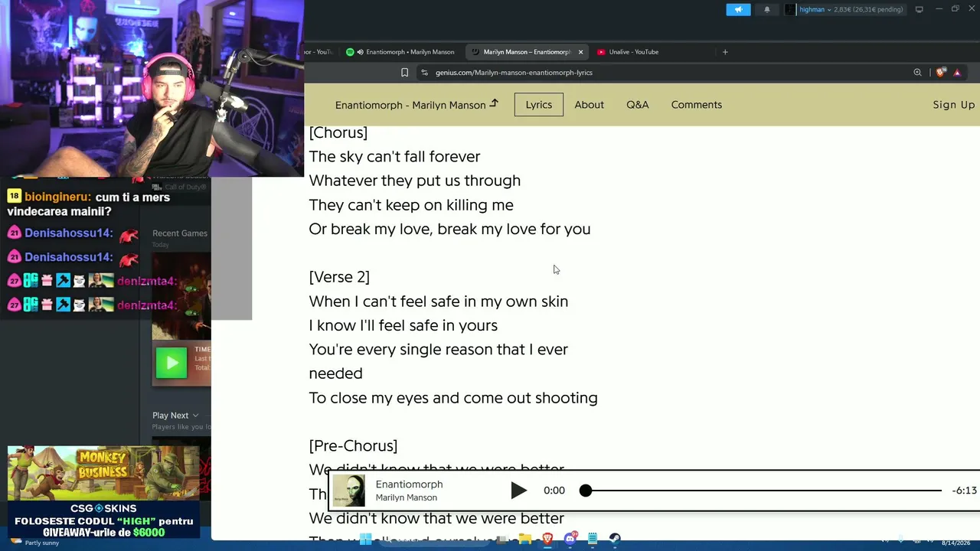Open the Windows Start menu

point(366,540)
